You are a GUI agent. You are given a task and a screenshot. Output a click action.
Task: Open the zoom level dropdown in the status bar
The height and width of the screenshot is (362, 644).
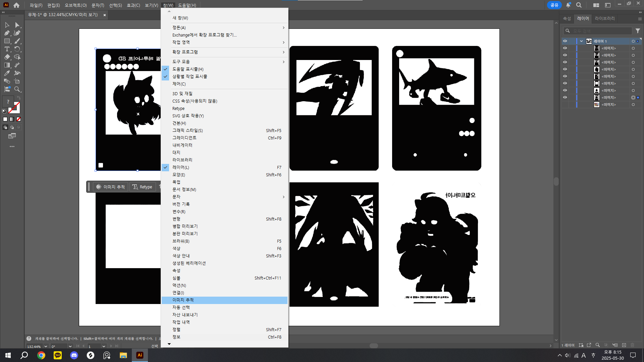point(46,346)
